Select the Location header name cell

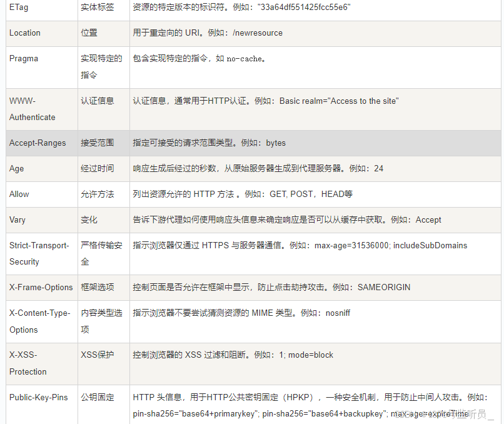pyautogui.click(x=42, y=34)
